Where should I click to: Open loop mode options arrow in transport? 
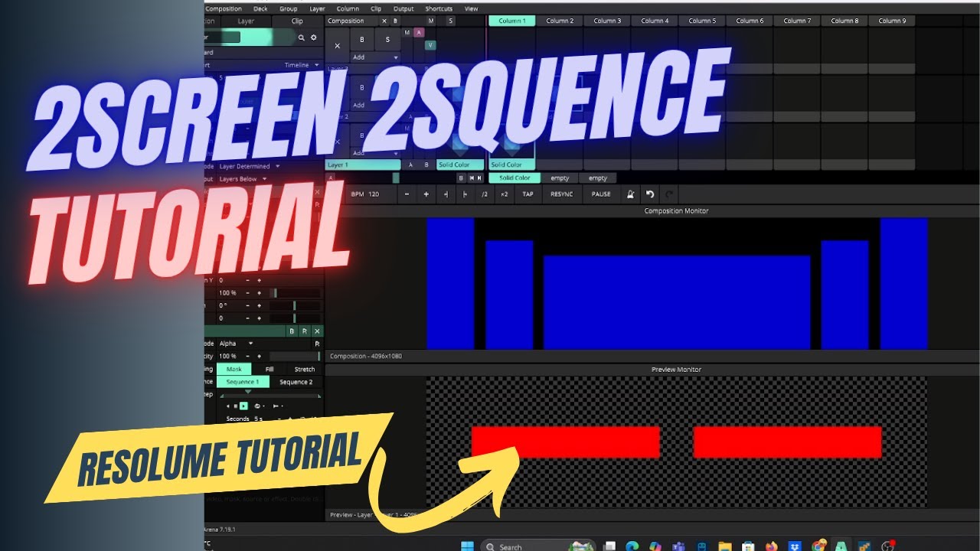coord(263,406)
